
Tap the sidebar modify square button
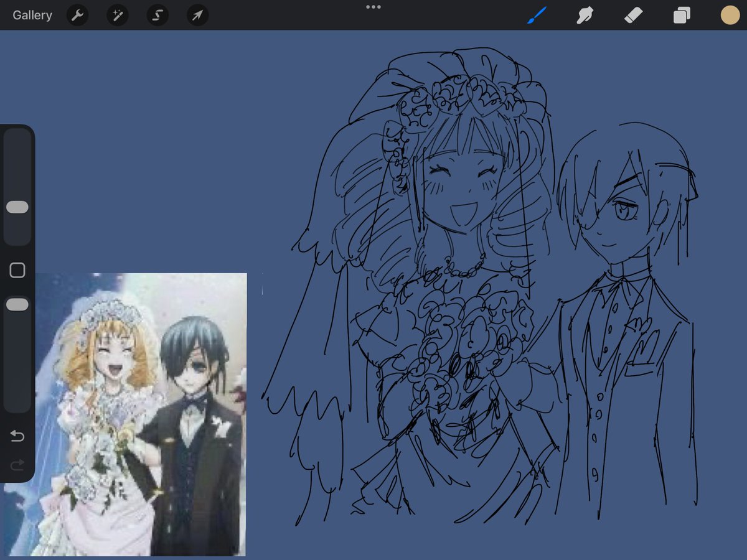17,270
